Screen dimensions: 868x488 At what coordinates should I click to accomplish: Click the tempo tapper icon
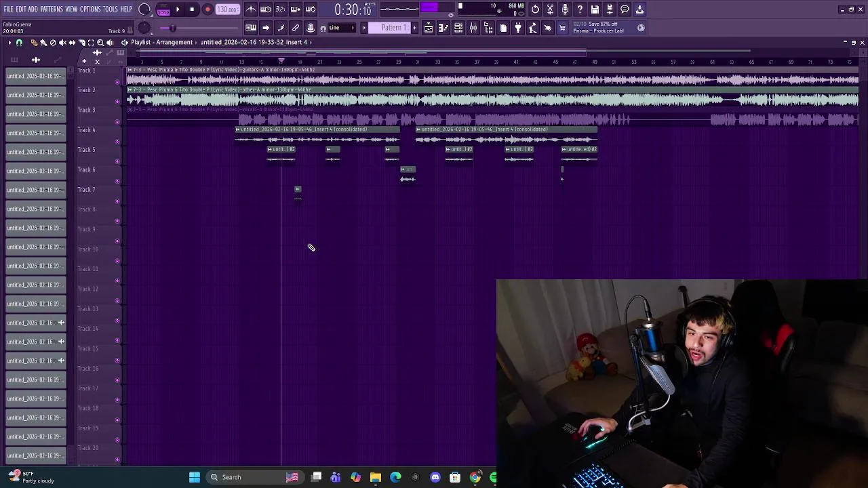533,28
